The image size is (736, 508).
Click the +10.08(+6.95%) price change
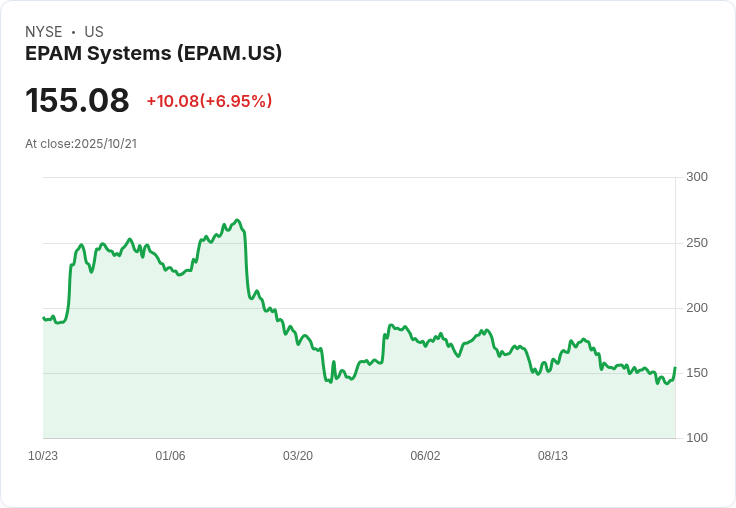coord(209,101)
